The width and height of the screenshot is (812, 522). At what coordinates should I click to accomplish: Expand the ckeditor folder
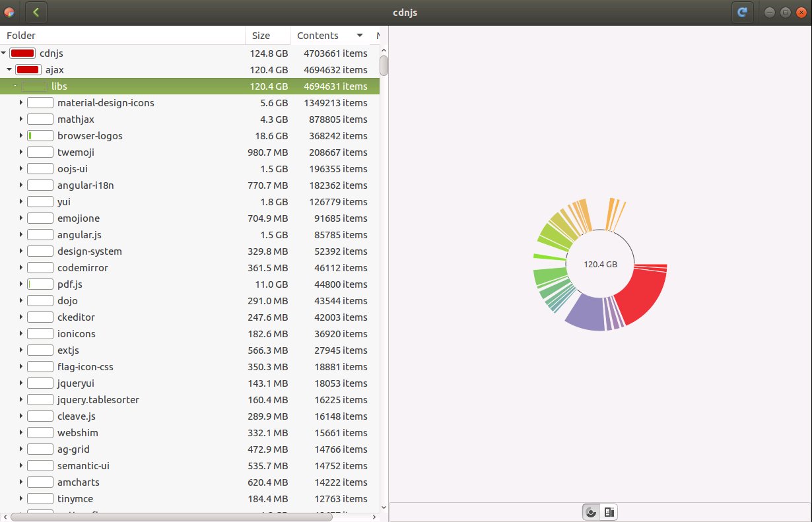click(x=21, y=317)
